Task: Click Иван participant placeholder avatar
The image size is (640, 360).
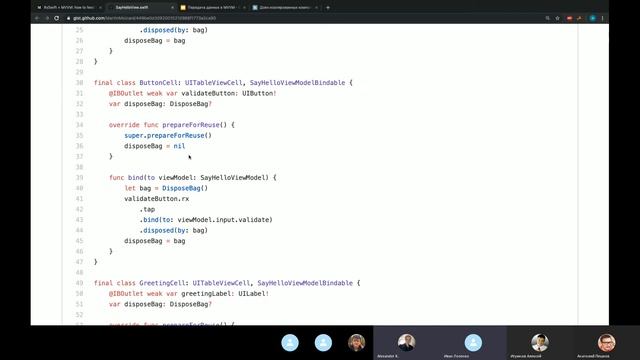Action: 473,342
